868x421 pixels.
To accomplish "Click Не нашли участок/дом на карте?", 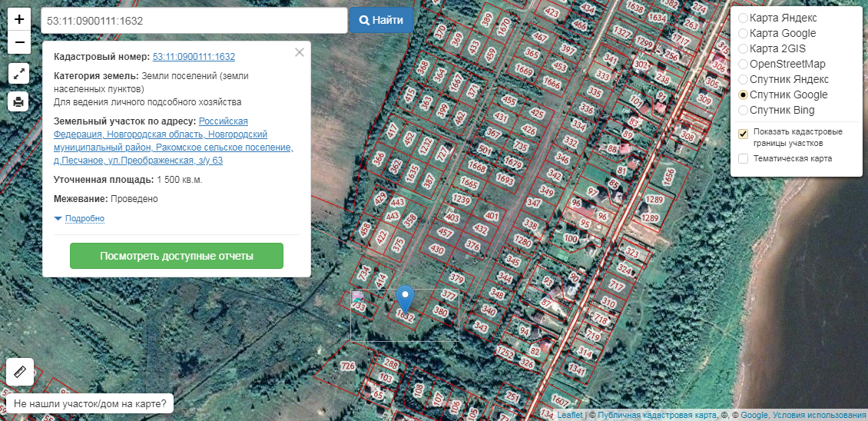I will point(90,403).
